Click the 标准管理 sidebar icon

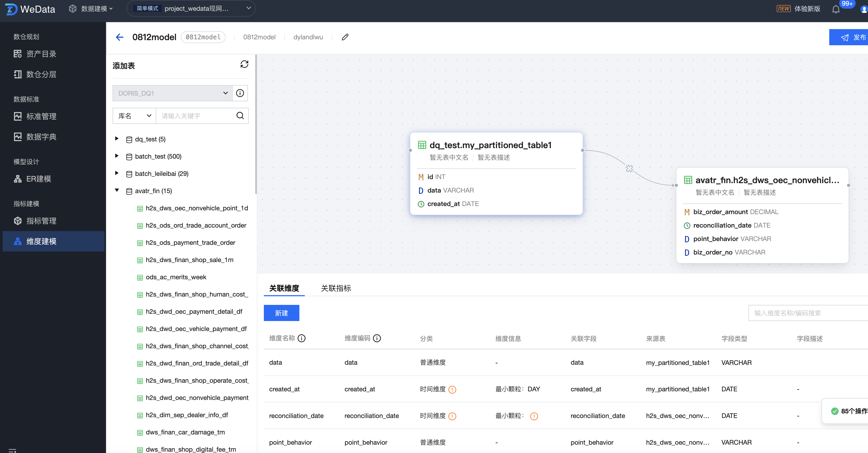click(x=17, y=116)
